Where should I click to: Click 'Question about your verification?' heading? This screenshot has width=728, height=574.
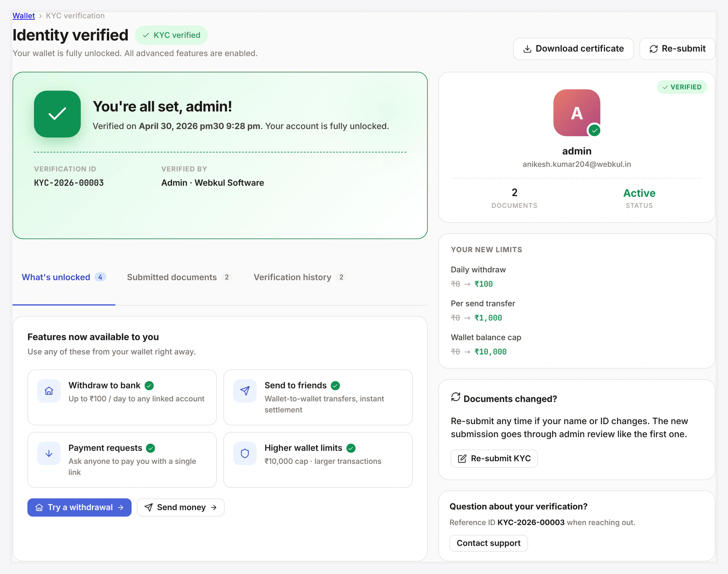(518, 506)
